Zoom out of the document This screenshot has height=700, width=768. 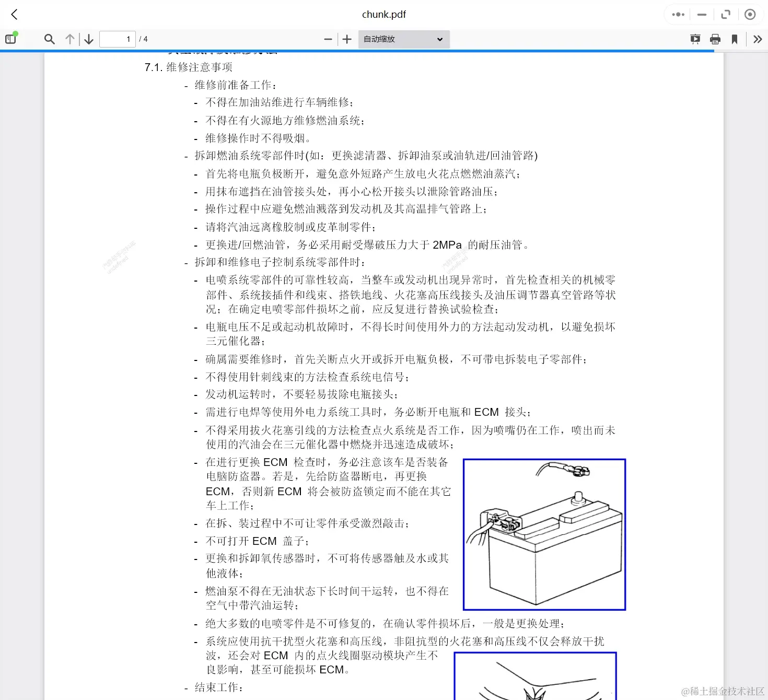click(x=328, y=39)
